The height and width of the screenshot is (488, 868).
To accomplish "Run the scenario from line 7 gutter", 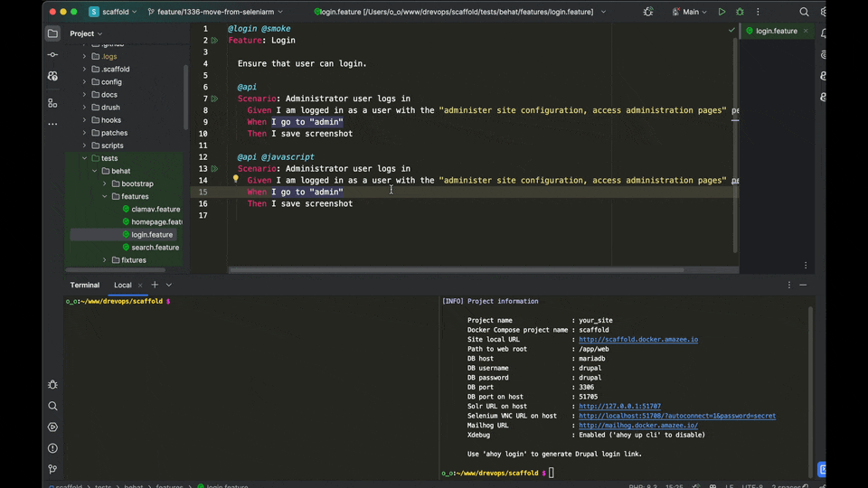I will point(214,99).
